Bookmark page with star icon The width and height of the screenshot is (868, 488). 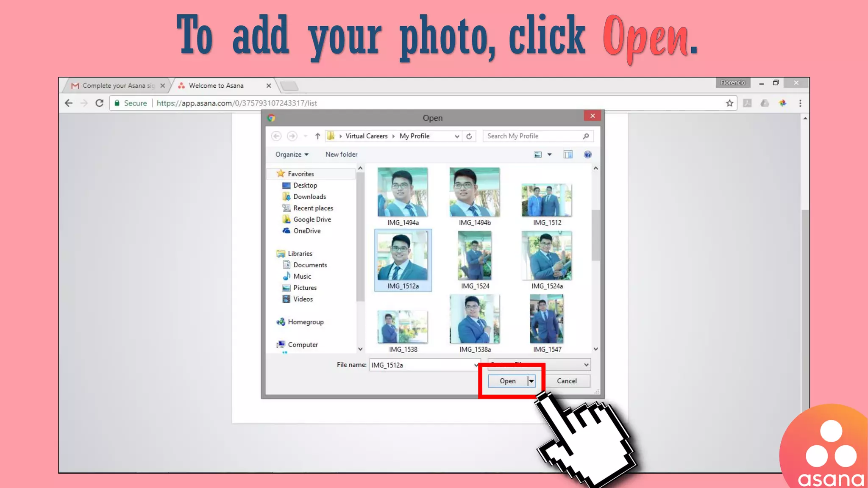(x=729, y=103)
